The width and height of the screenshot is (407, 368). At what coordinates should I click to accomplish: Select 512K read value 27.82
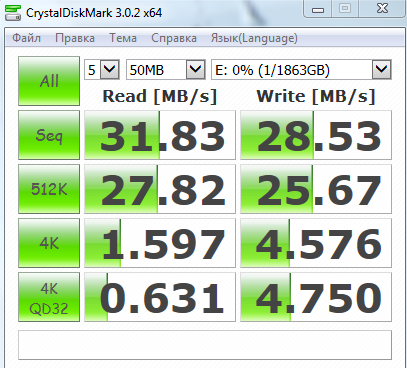(x=160, y=189)
